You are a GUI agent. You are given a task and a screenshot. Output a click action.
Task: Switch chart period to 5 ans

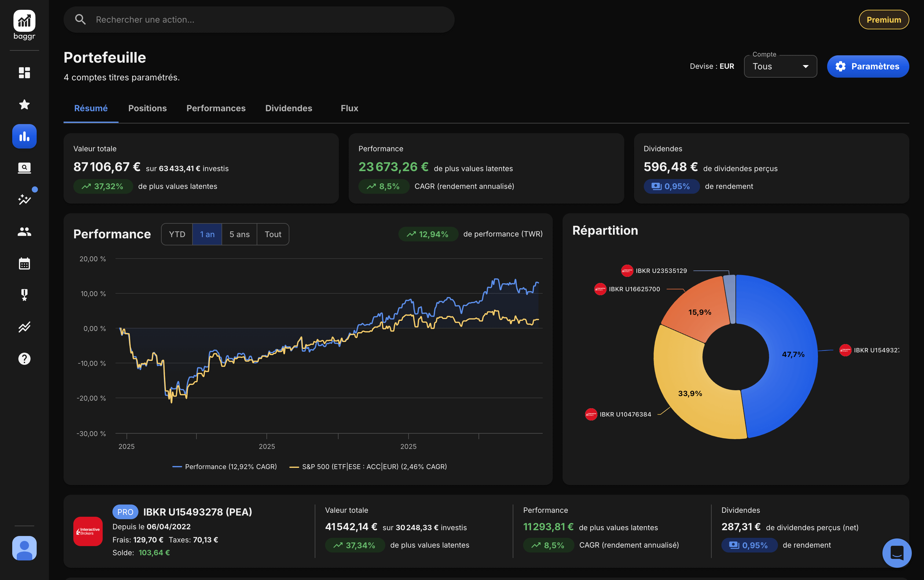(x=239, y=234)
